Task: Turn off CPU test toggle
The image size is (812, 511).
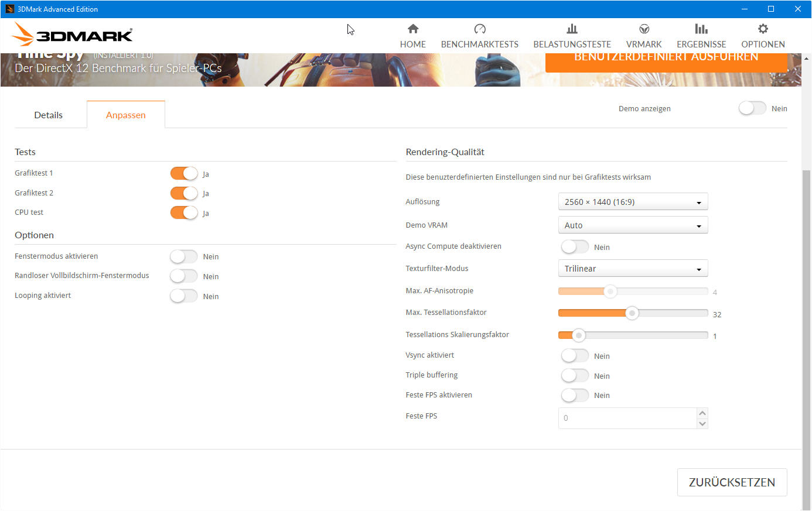Action: click(x=184, y=212)
